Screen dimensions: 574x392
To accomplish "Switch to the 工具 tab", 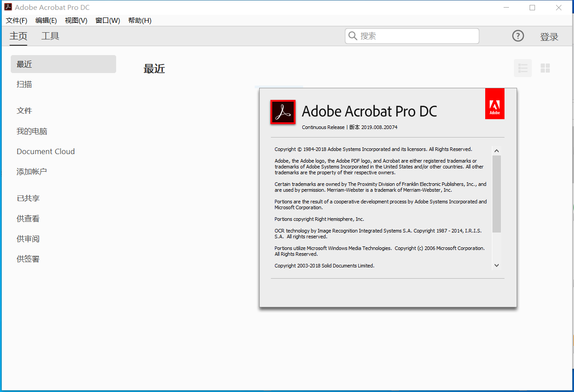I will pos(50,36).
